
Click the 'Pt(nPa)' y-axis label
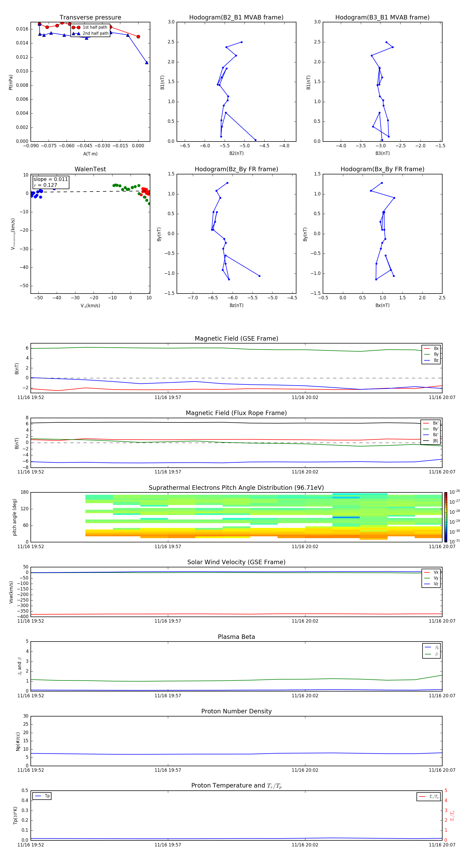(11, 82)
